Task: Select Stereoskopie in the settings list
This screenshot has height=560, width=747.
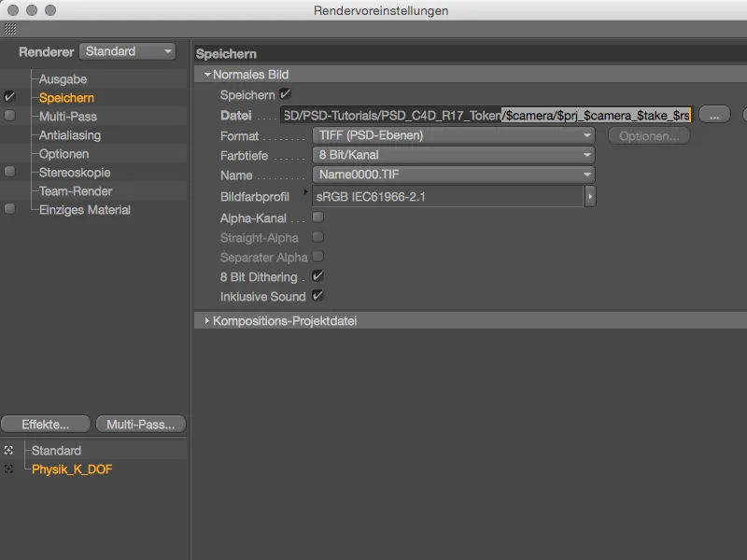Action: [75, 173]
